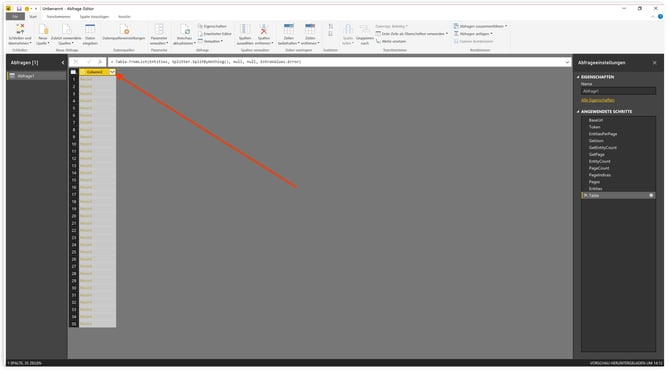Select GetPage step
The width and height of the screenshot is (670, 374).
[x=618, y=154]
